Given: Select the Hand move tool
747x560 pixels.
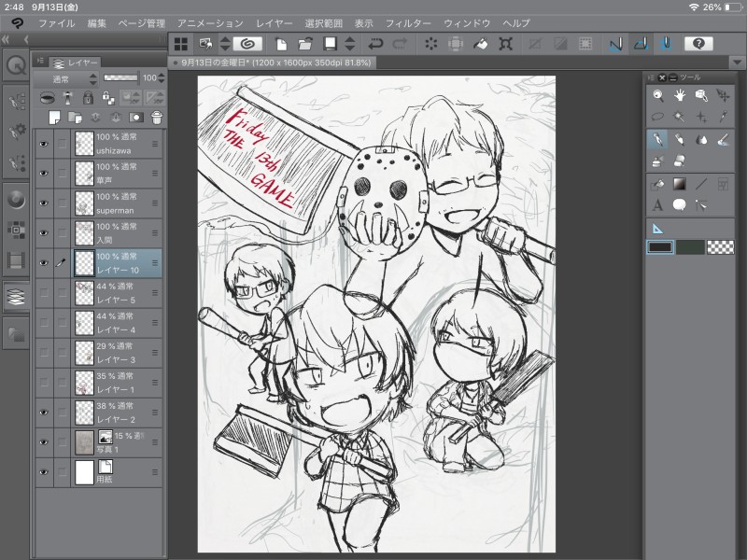Looking at the screenshot, I should tap(680, 96).
